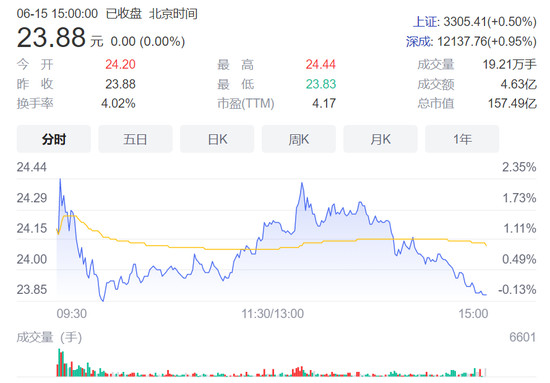Image resolution: width=550 pixels, height=383 pixels.
Task: Click the 11:30/13:00 time axis label
Action: pyautogui.click(x=273, y=313)
